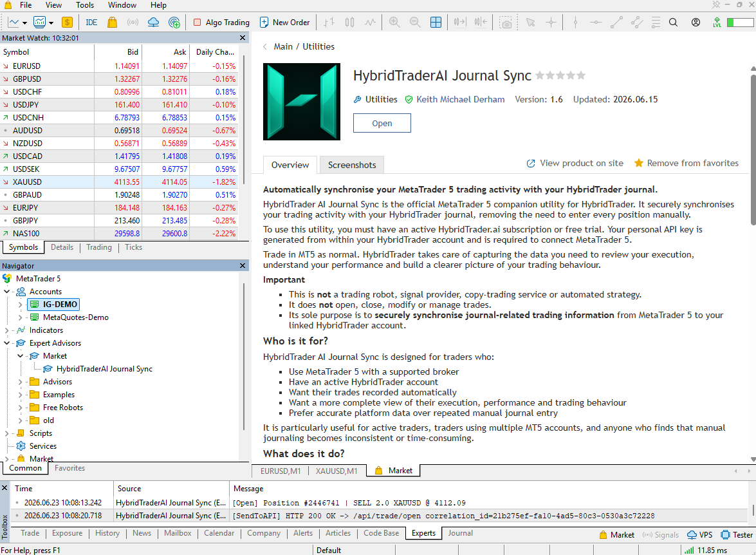Select the equidistant channel tool
756x555 pixels.
tap(637, 22)
